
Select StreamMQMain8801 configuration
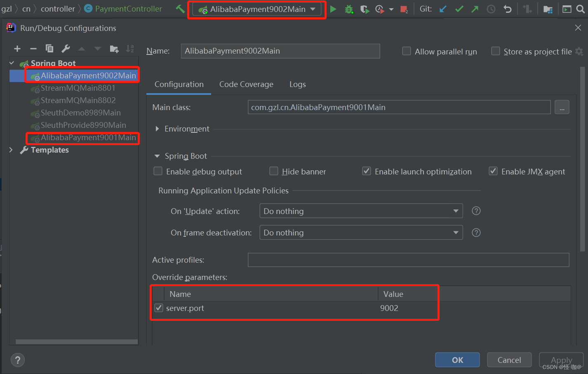click(x=78, y=88)
